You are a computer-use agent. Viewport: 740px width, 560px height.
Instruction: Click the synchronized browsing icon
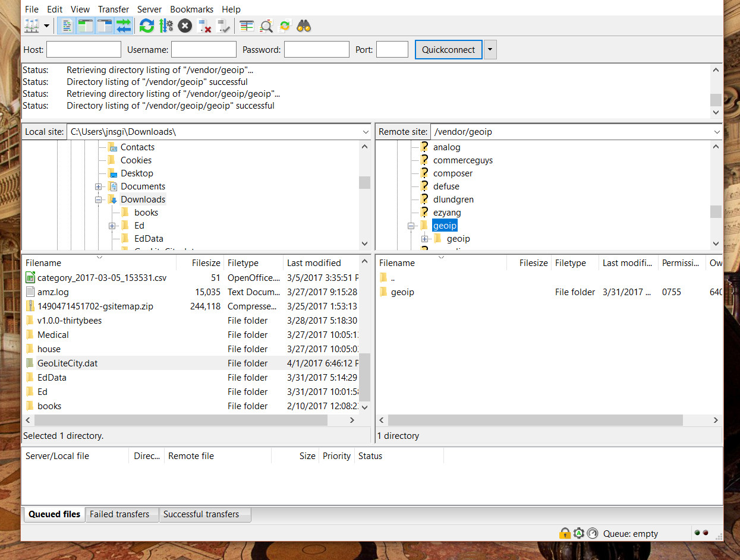(x=285, y=26)
